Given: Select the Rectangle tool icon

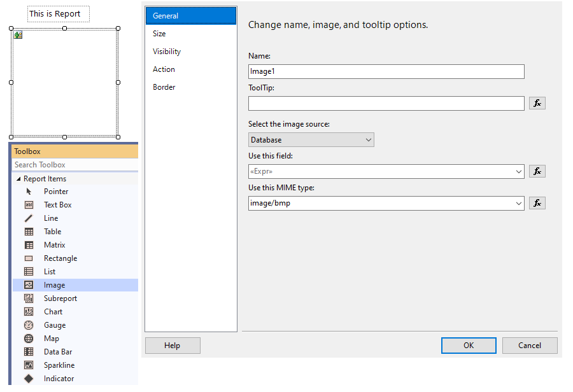Looking at the screenshot, I should [29, 258].
